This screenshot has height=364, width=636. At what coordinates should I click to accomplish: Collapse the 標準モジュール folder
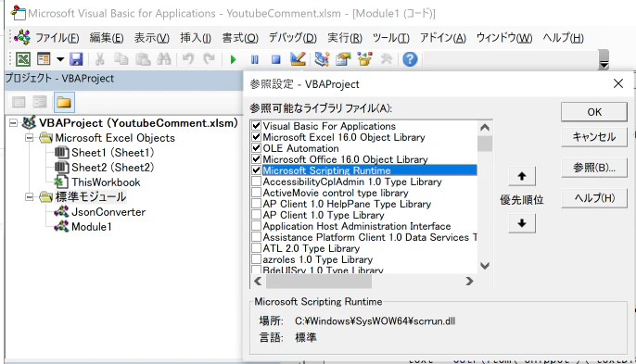coord(30,197)
